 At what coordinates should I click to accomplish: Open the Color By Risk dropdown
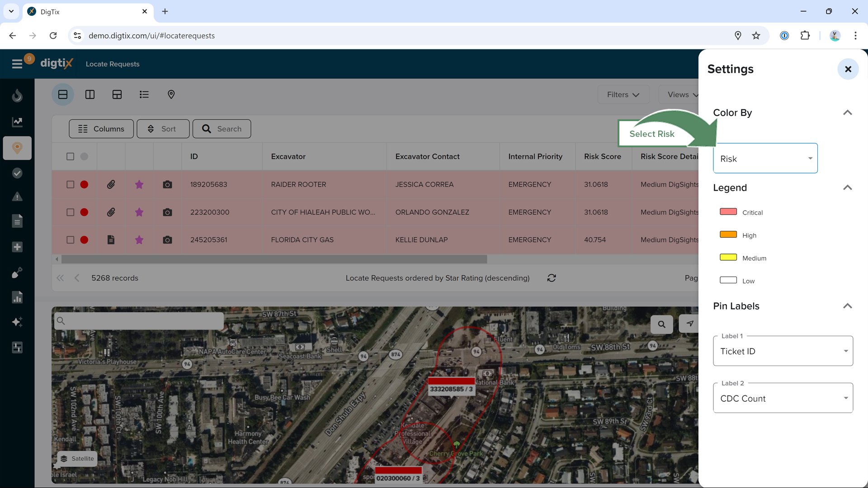(765, 159)
